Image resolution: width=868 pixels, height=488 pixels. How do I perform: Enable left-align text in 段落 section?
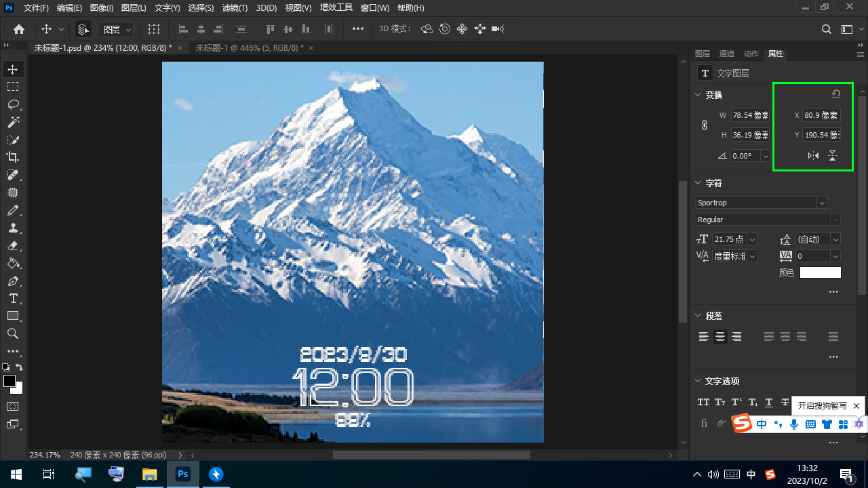(704, 337)
